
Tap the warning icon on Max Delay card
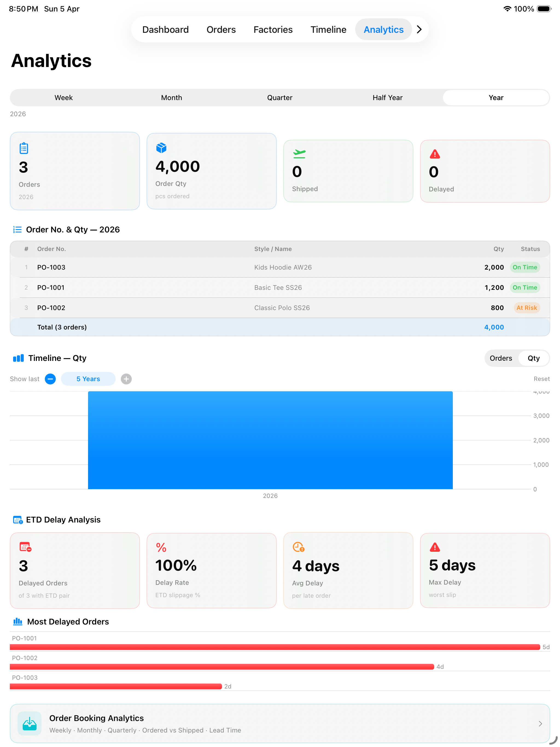(x=435, y=547)
